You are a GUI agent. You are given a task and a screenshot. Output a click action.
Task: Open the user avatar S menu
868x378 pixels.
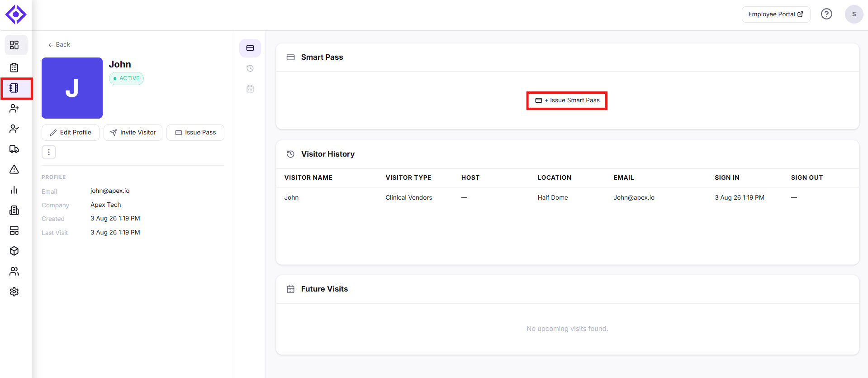(x=854, y=14)
